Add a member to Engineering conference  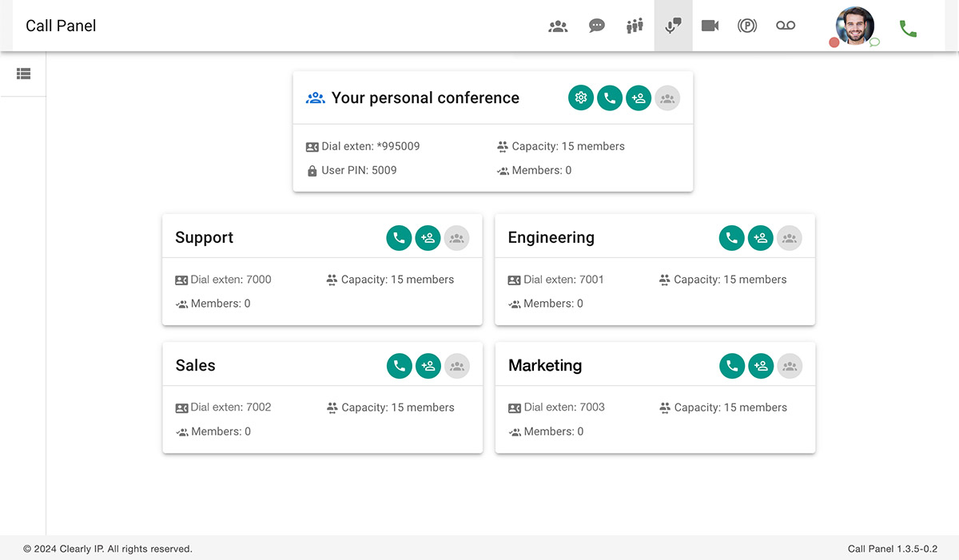pos(760,238)
